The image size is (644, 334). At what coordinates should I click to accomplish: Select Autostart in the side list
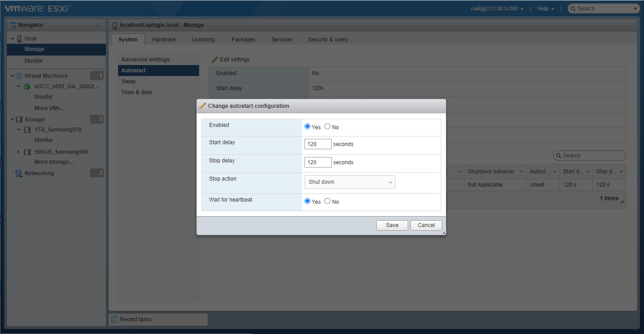tap(159, 71)
